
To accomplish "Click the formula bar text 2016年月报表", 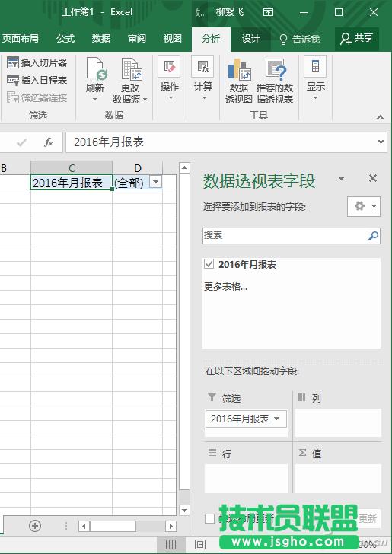I will [x=109, y=142].
